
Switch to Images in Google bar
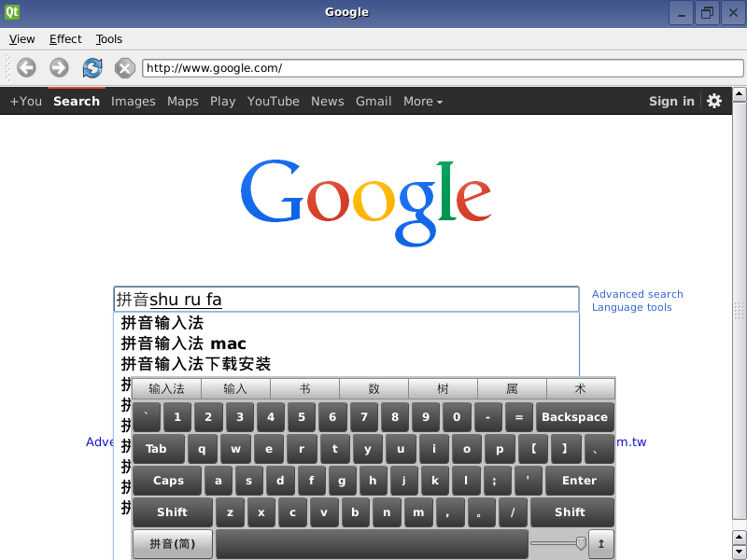pyautogui.click(x=133, y=102)
